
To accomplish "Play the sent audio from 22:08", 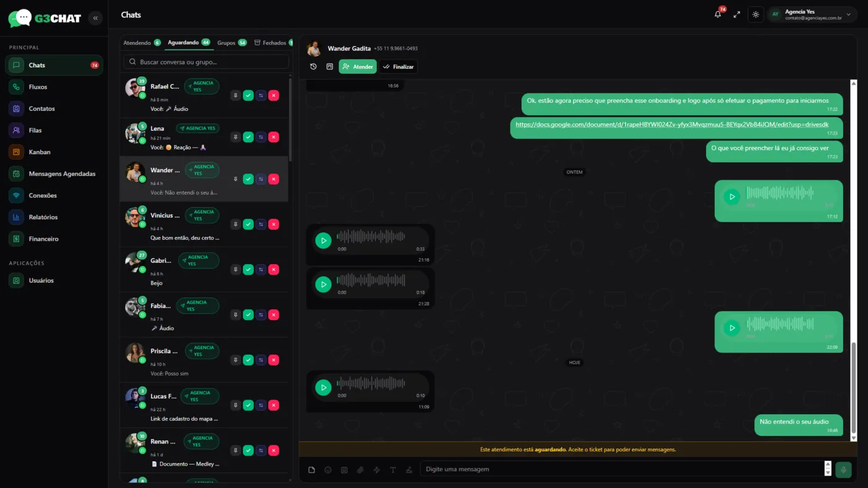I will pos(732,328).
